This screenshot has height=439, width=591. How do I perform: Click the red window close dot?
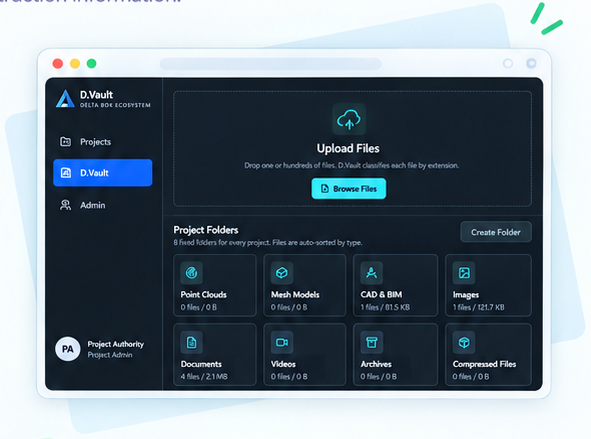coord(58,63)
